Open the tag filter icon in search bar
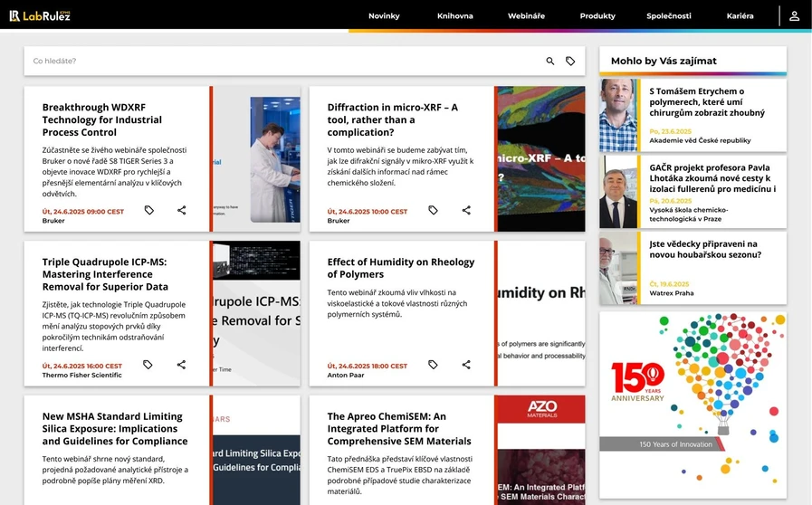Image resolution: width=812 pixels, height=505 pixels. click(x=570, y=62)
